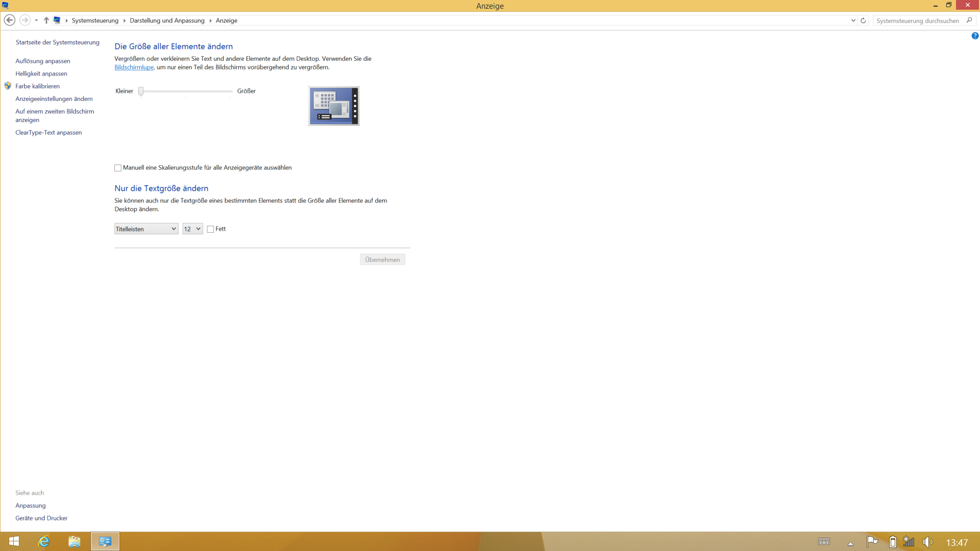
Task: Expand the chevron before Systemsteuerung
Action: (x=66, y=20)
